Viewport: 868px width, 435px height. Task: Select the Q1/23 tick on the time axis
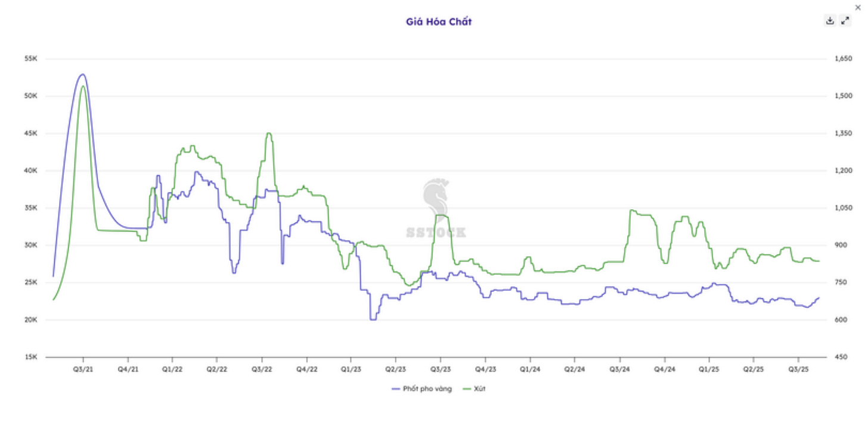351,369
